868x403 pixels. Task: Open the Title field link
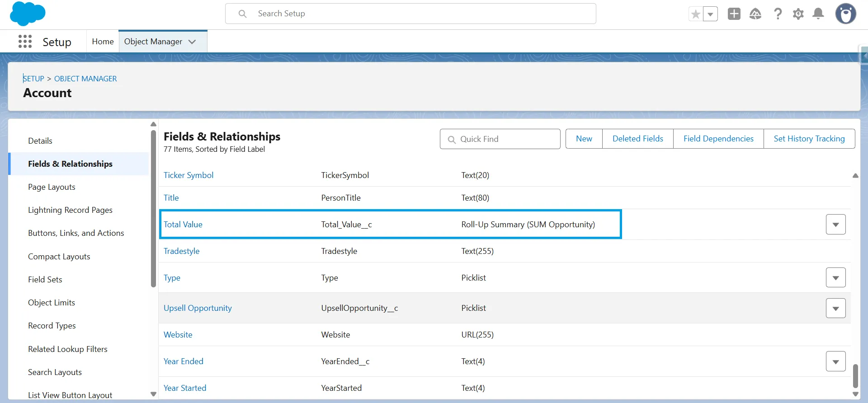(x=171, y=198)
